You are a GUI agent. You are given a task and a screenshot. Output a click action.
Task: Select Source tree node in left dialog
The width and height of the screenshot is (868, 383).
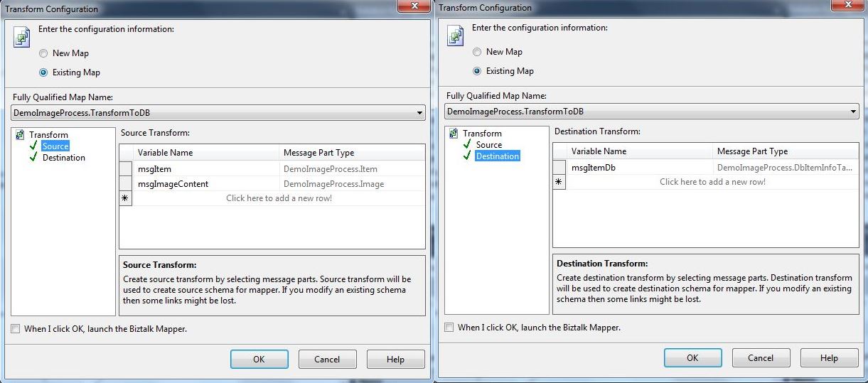click(55, 146)
